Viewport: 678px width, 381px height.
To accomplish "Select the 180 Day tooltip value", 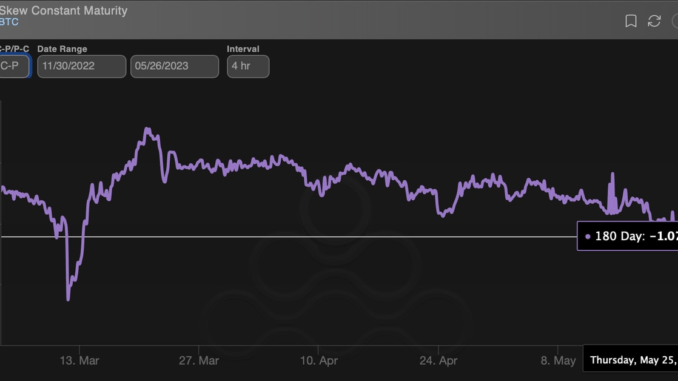I will coord(628,236).
